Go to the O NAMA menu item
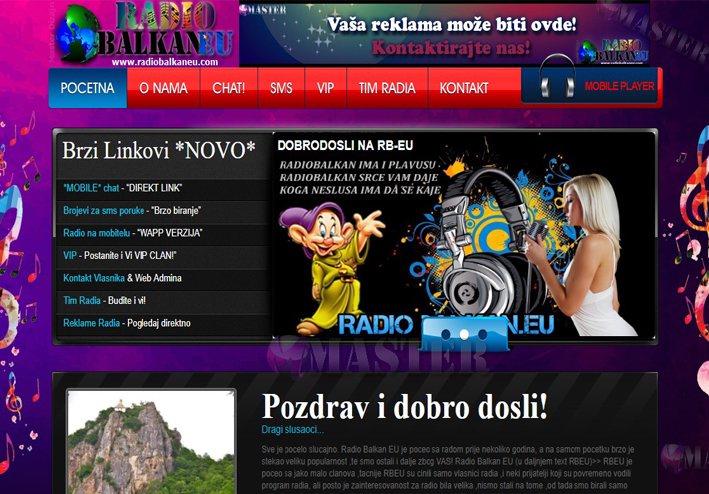709x494 pixels. [x=163, y=88]
